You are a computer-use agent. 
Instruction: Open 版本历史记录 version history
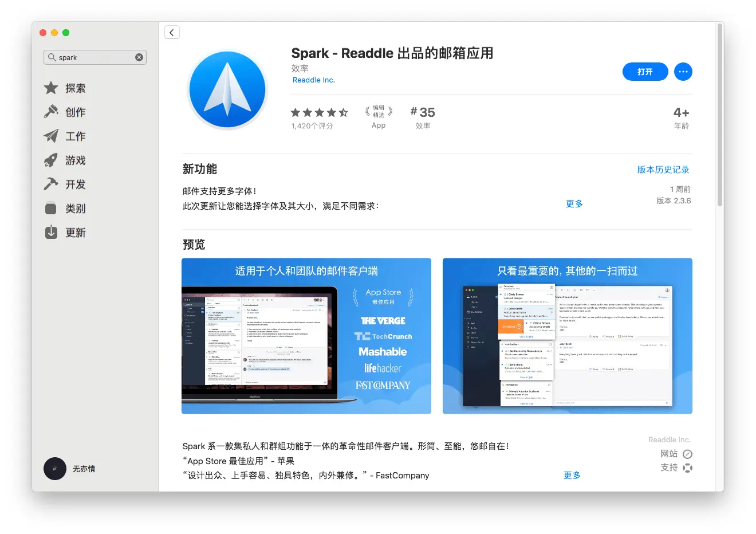point(663,169)
